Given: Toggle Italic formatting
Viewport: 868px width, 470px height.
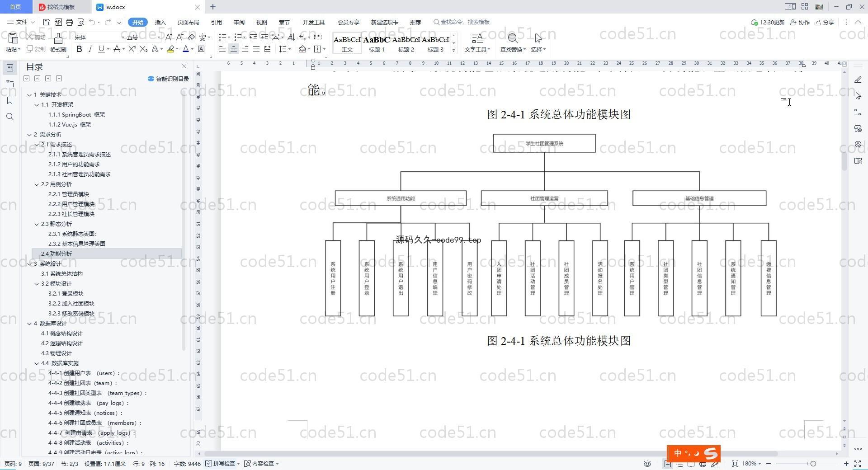Looking at the screenshot, I should pos(90,49).
